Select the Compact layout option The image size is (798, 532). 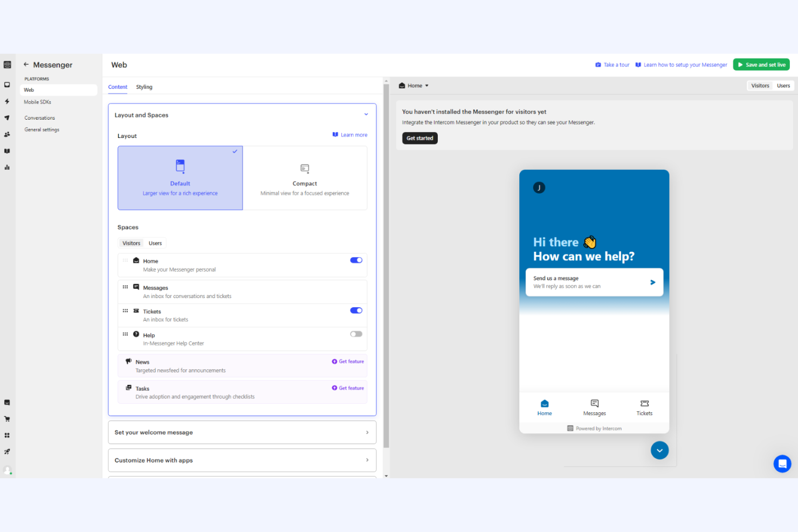click(x=305, y=178)
